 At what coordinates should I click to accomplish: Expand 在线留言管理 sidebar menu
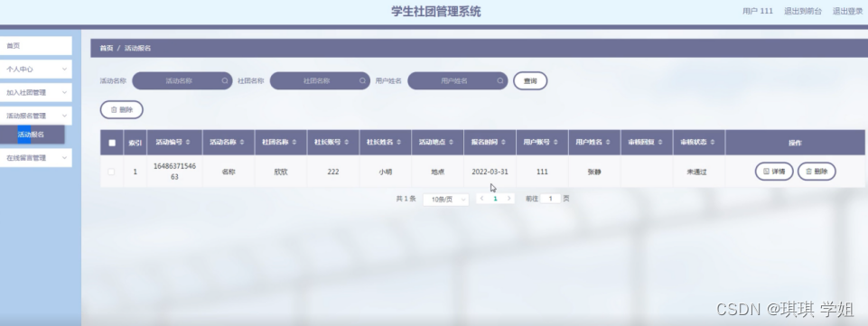[36, 158]
